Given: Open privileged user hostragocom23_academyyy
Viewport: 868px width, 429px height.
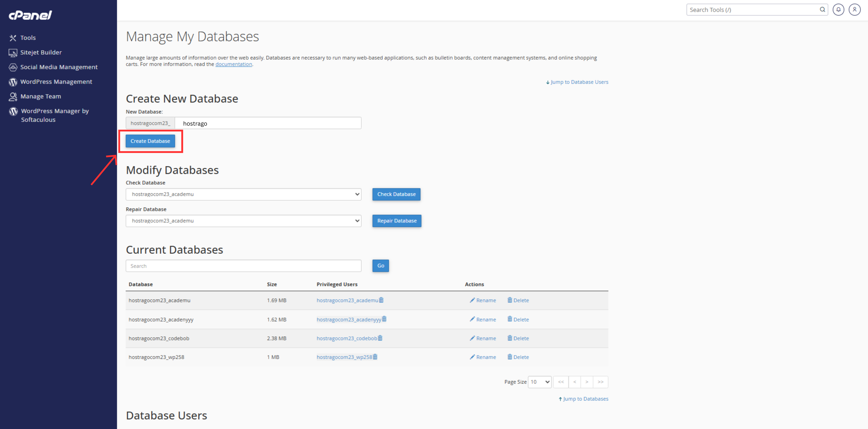Looking at the screenshot, I should coord(349,320).
